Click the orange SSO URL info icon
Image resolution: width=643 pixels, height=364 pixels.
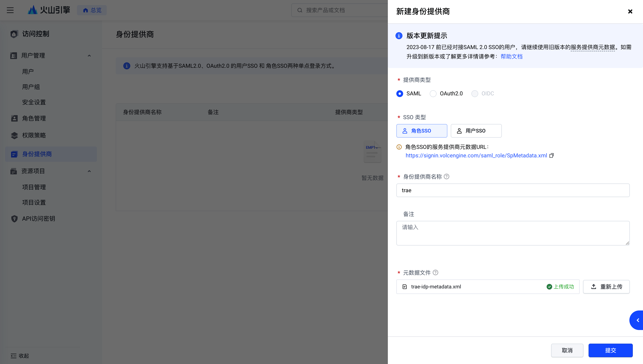pos(399,147)
